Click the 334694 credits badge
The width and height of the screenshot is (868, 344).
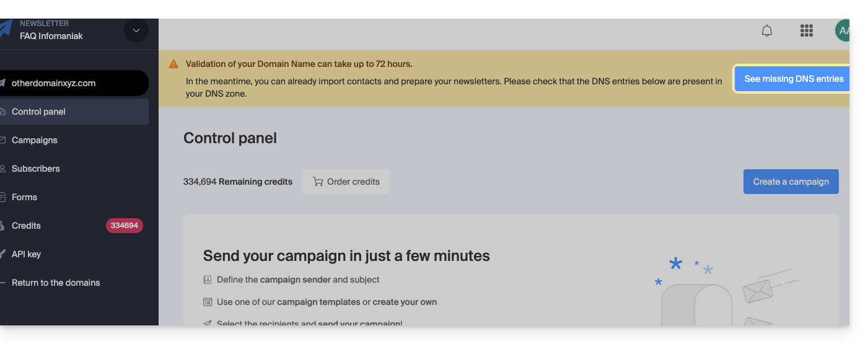125,226
